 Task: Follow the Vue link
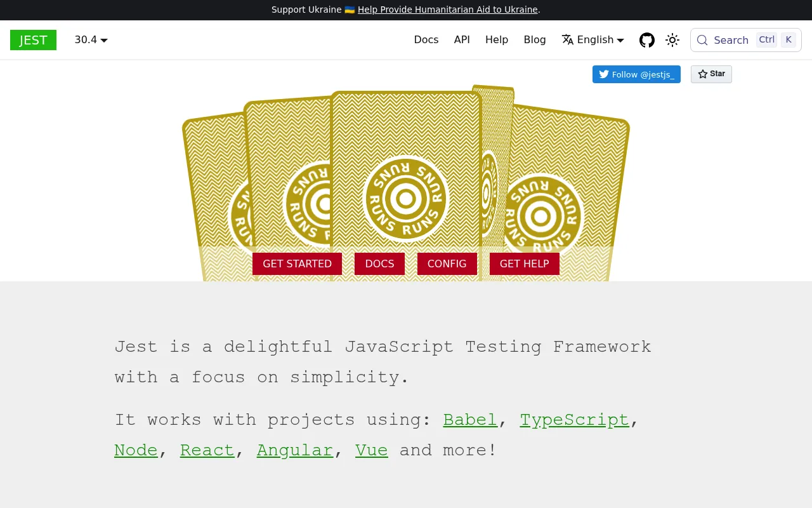pos(372,450)
